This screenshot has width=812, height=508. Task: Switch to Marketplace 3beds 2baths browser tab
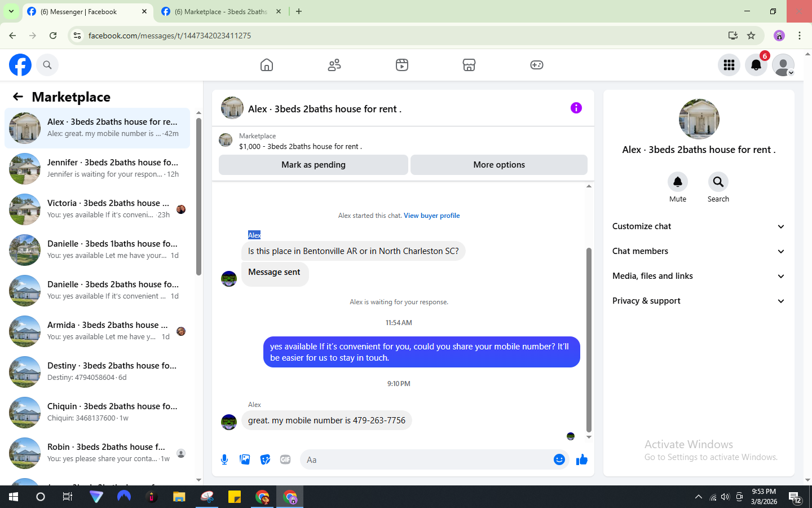[x=221, y=11]
